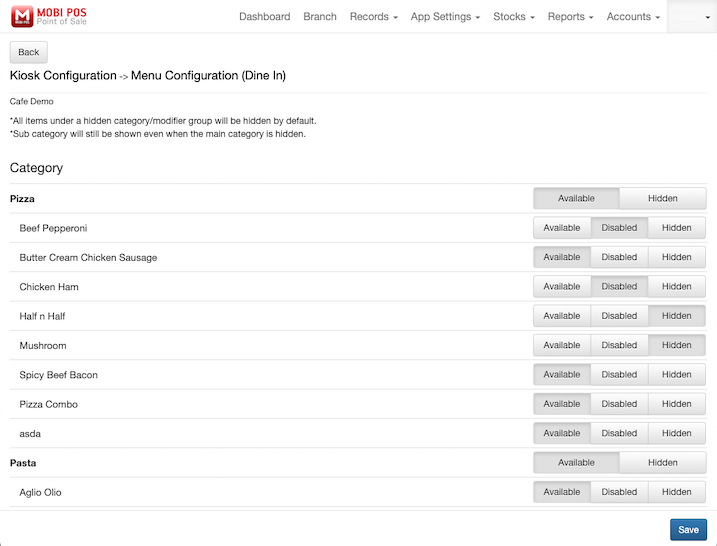Viewport: 717px width, 546px height.
Task: Open the Records dropdown menu
Action: point(373,17)
